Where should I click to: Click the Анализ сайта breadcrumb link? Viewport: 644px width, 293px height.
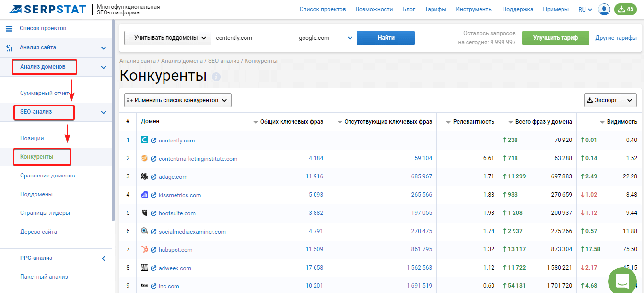click(x=138, y=61)
